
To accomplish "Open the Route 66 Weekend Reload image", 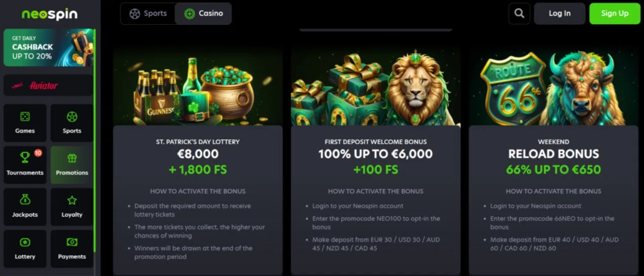I will [553, 86].
